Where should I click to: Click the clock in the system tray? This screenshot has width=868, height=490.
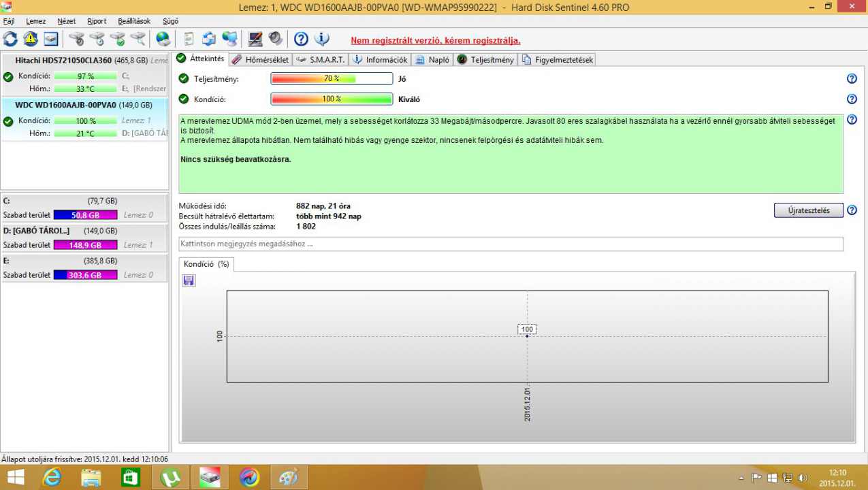tap(838, 478)
